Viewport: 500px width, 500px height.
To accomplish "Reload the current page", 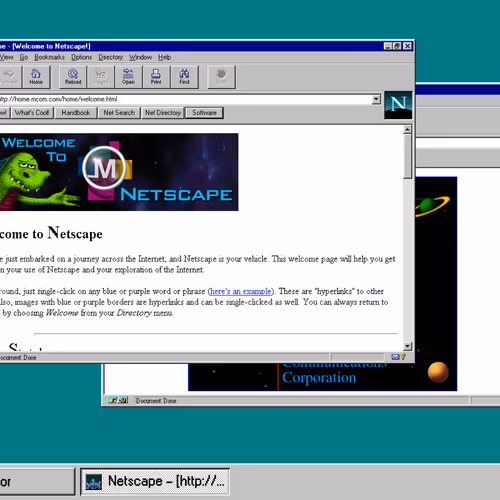I will (73, 77).
